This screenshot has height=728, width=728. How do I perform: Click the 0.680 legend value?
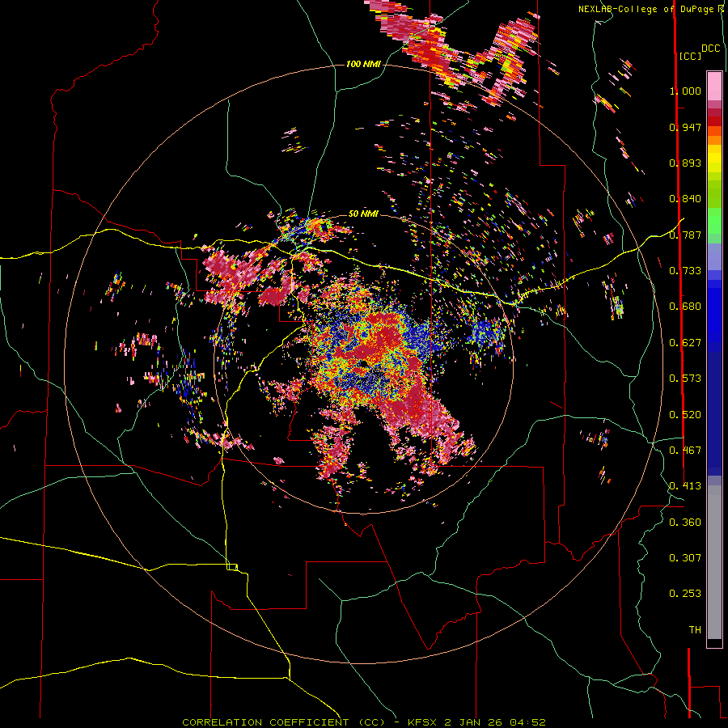[685, 307]
